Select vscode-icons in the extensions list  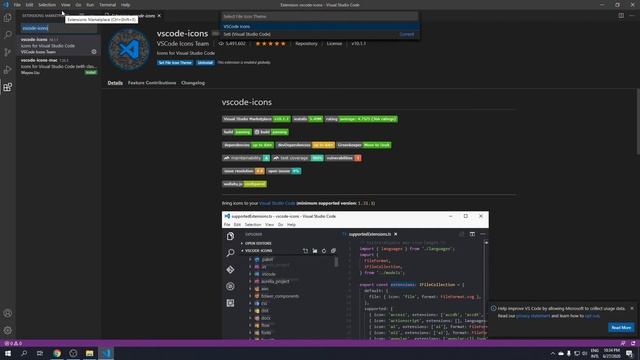click(x=59, y=46)
